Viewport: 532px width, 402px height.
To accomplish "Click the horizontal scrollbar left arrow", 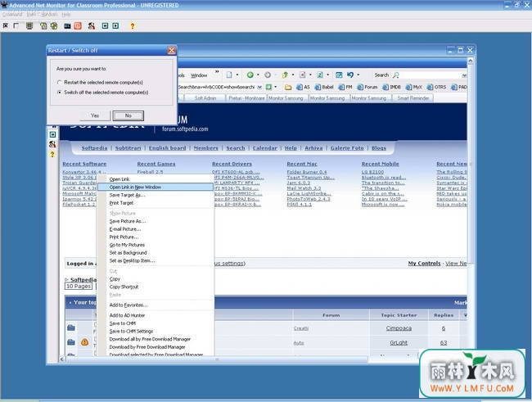I will [x=61, y=359].
